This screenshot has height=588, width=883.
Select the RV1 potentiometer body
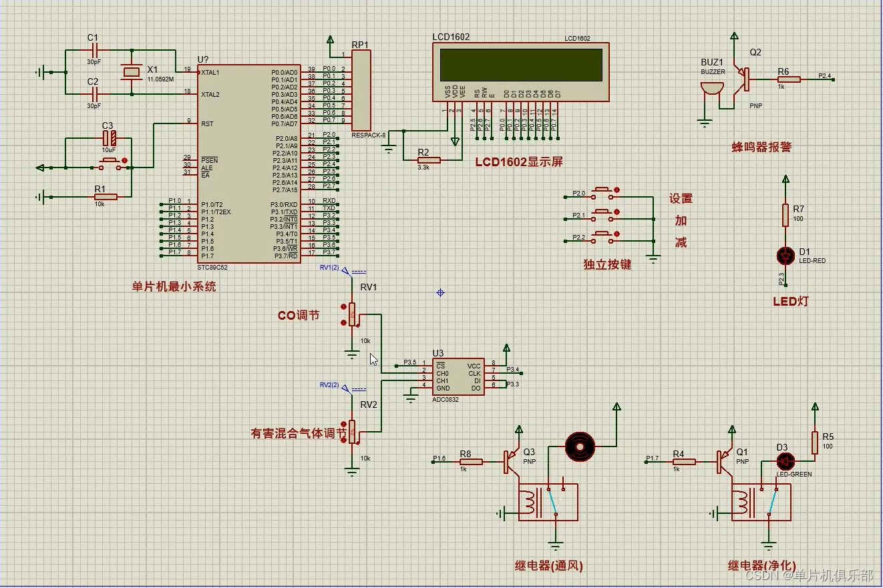click(353, 314)
